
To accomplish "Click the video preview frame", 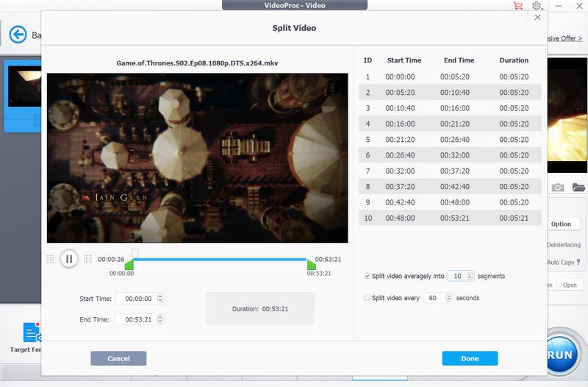I will (x=197, y=158).
